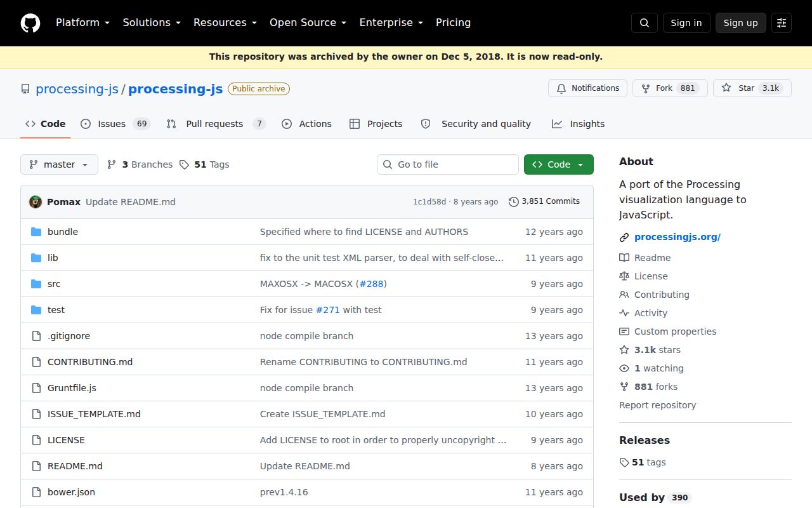Switch to the Issues tab
Image resolution: width=812 pixels, height=508 pixels.
click(115, 124)
